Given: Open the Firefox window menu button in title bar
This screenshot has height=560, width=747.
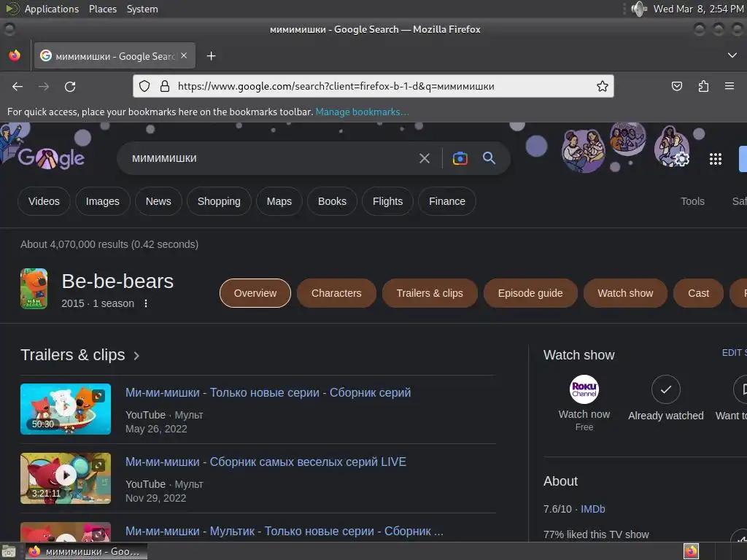Looking at the screenshot, I should pos(9,29).
